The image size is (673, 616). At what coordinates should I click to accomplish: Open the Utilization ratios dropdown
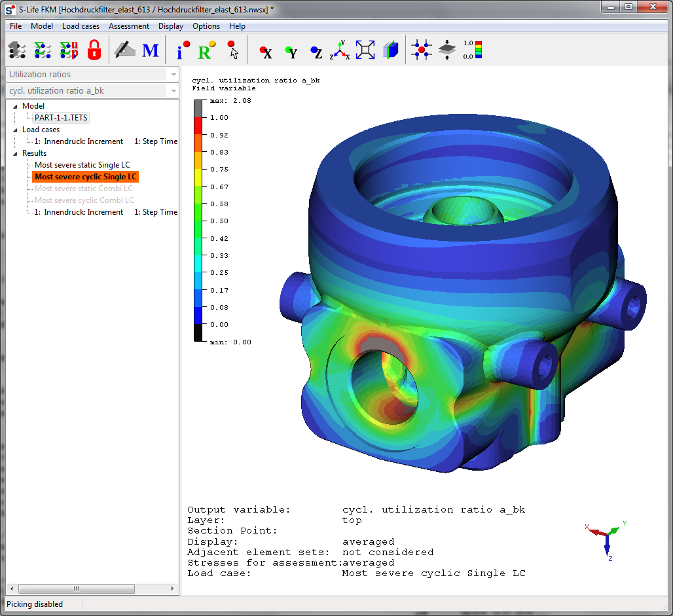[x=92, y=75]
